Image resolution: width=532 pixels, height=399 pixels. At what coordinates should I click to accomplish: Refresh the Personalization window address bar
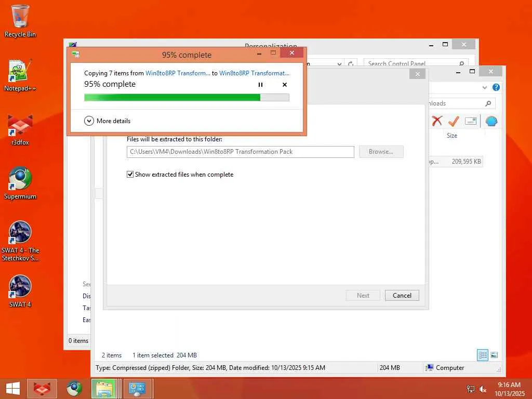[x=351, y=63]
